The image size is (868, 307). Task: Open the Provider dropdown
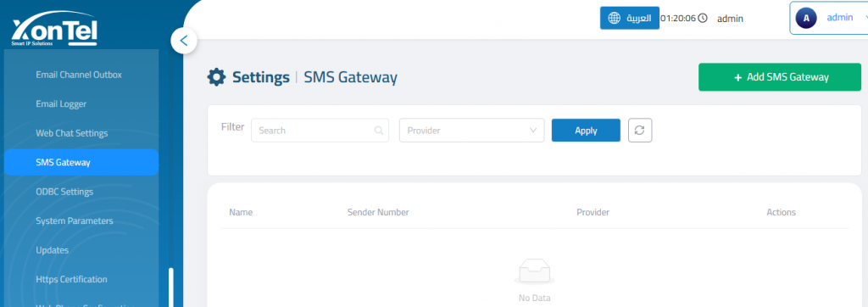(471, 131)
